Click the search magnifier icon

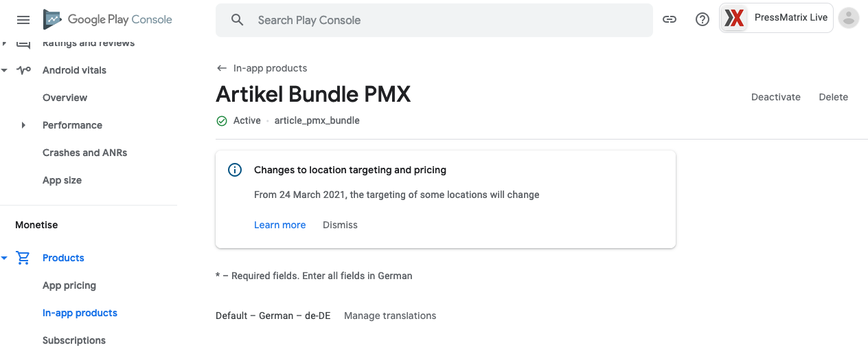(x=238, y=20)
